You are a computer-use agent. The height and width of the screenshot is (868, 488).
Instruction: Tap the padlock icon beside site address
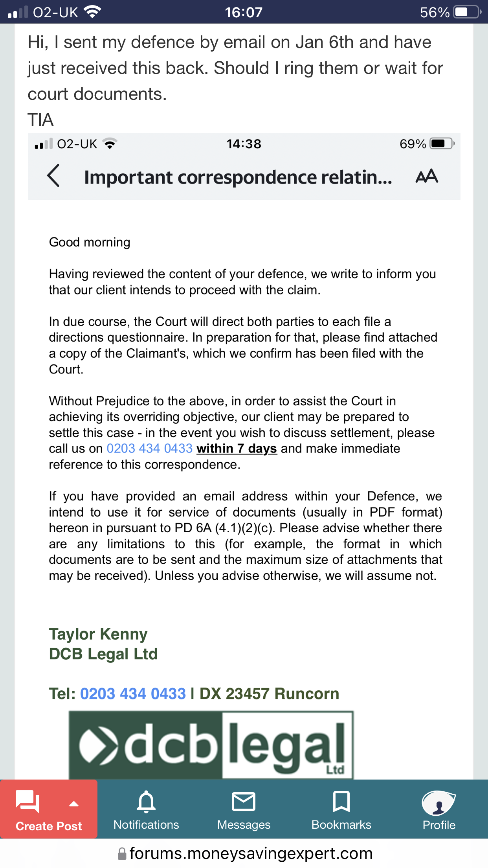[x=122, y=853]
